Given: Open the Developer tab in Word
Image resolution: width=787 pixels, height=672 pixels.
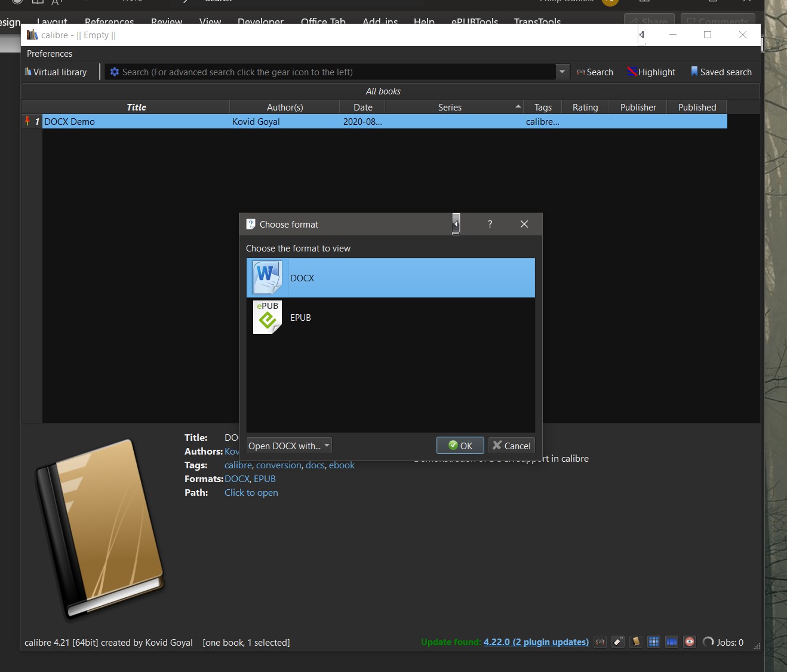Looking at the screenshot, I should [x=260, y=22].
